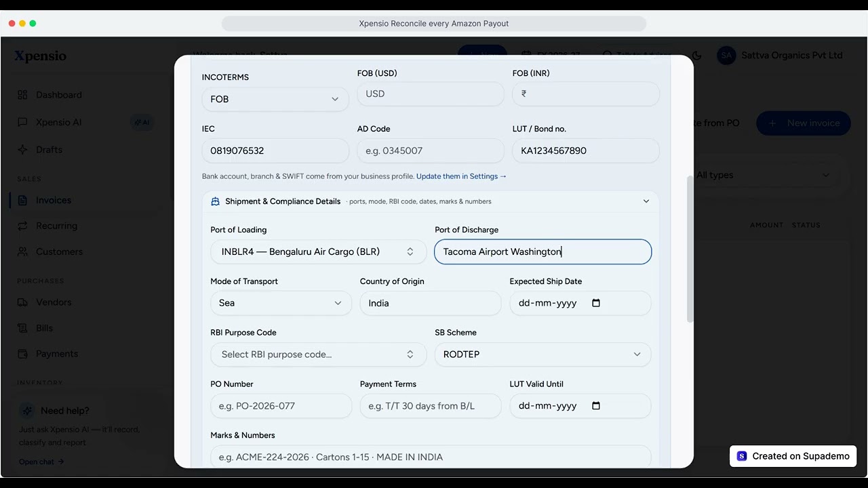868x488 pixels.
Task: Click the LUT Valid Until date field
Action: pyautogui.click(x=580, y=406)
